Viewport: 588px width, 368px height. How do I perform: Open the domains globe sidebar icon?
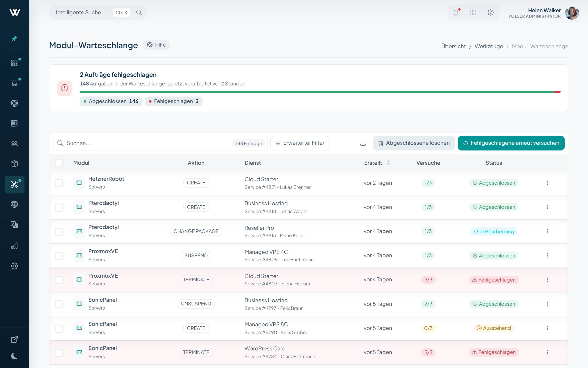(14, 204)
